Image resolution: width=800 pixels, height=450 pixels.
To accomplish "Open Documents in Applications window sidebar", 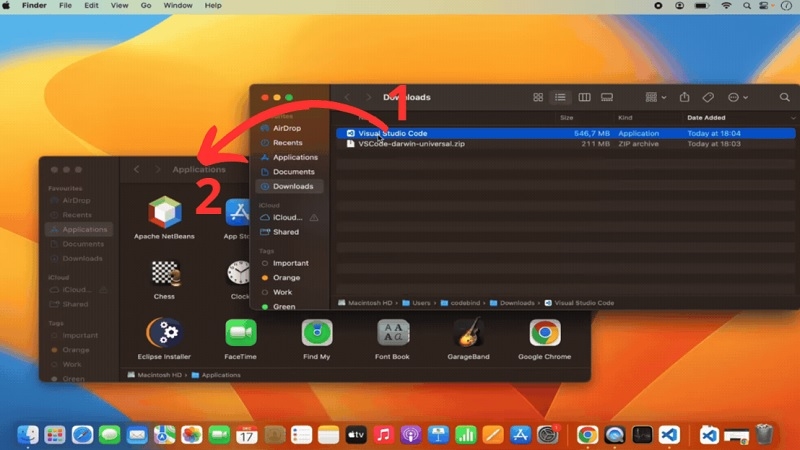I will click(x=83, y=244).
